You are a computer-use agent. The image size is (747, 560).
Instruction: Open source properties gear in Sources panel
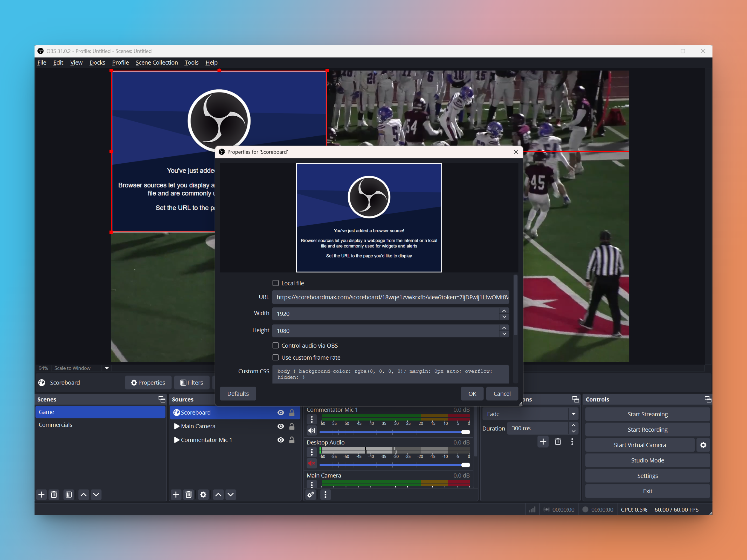(203, 494)
